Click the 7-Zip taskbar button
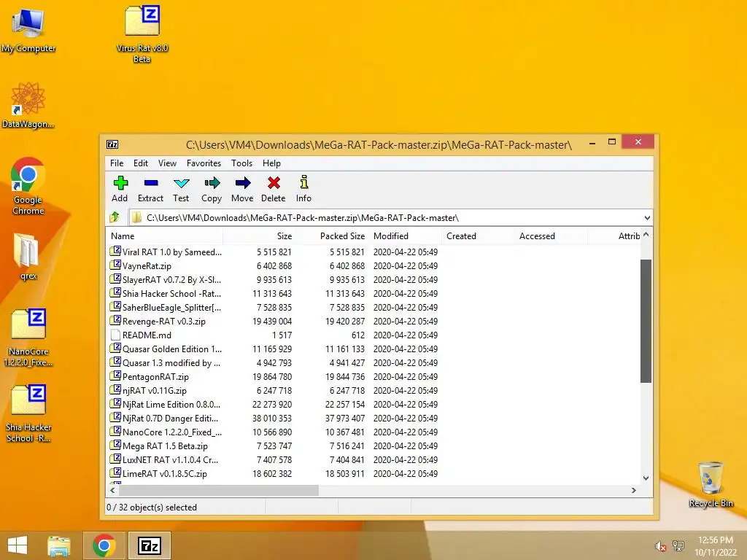747x560 pixels. pyautogui.click(x=149, y=545)
